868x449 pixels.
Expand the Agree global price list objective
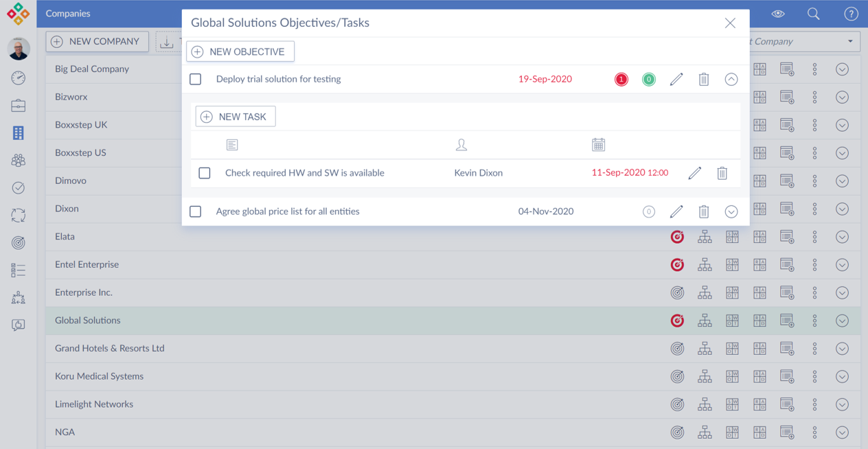[x=731, y=212]
